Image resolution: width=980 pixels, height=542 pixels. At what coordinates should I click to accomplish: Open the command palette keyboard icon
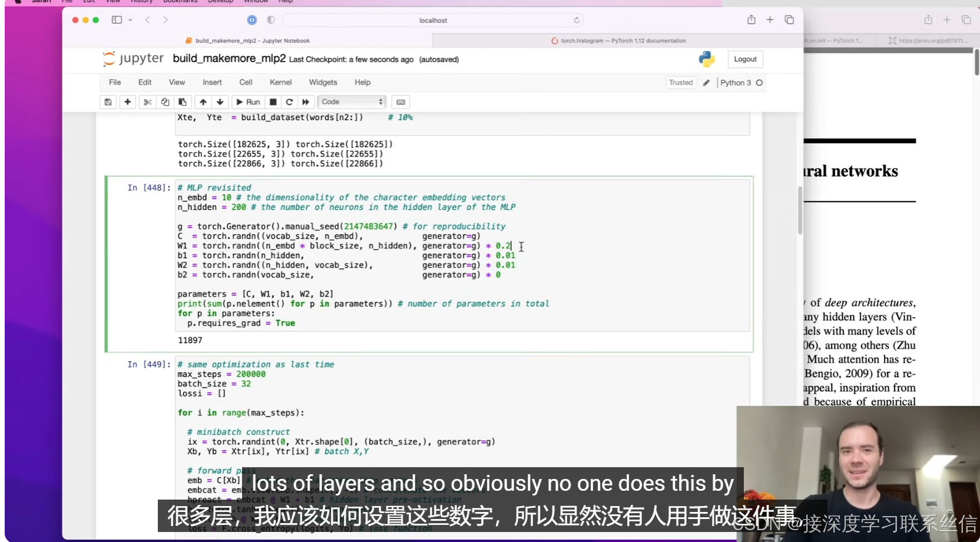pos(401,102)
